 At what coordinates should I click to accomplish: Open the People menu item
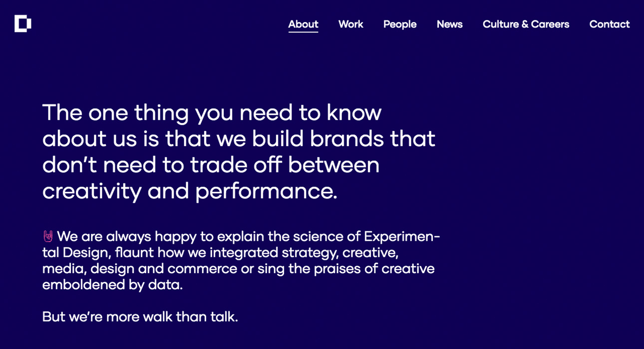tap(399, 24)
